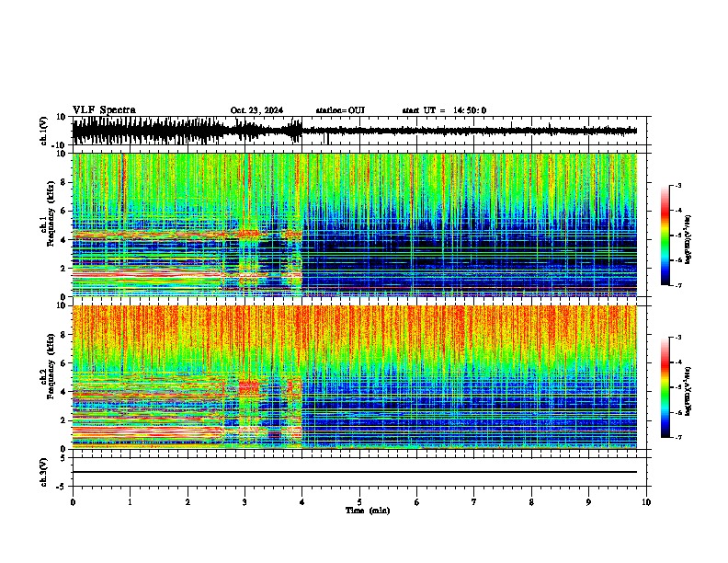The height and width of the screenshot is (563, 728).
Task: Click the time axis tick label "5"
Action: pos(359,502)
